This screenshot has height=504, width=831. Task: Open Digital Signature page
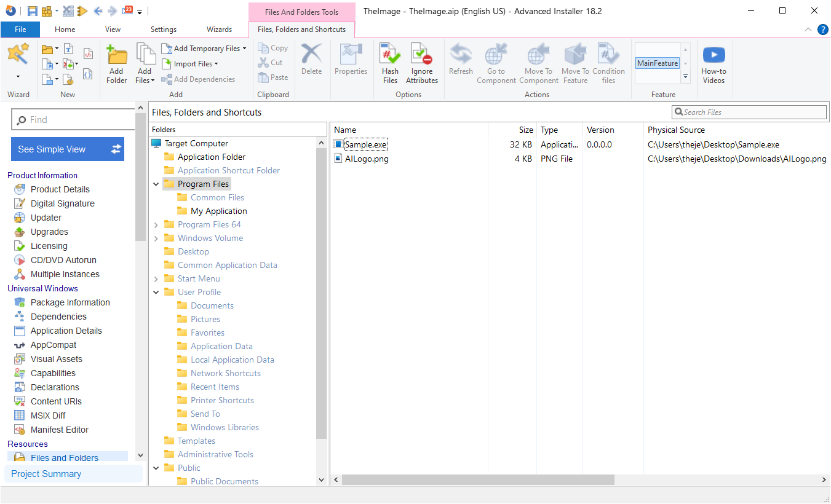click(63, 203)
